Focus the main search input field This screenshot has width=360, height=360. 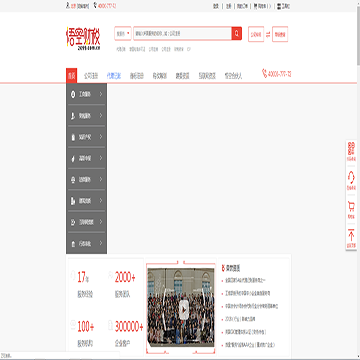point(183,33)
